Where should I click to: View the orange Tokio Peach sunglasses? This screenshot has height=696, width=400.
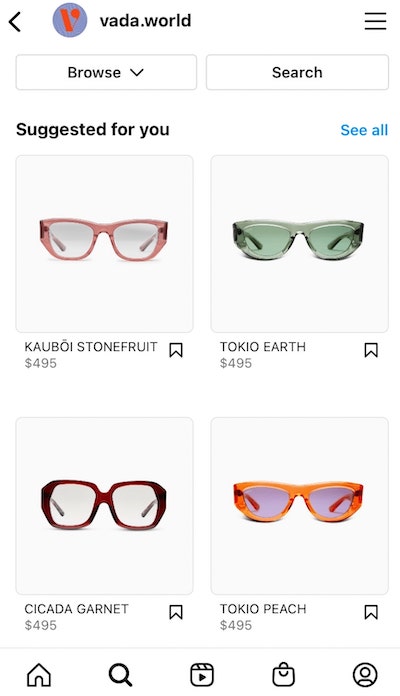point(300,506)
